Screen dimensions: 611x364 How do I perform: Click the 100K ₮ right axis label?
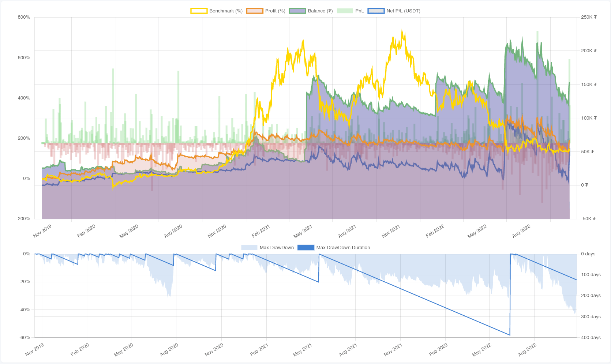[x=589, y=118]
